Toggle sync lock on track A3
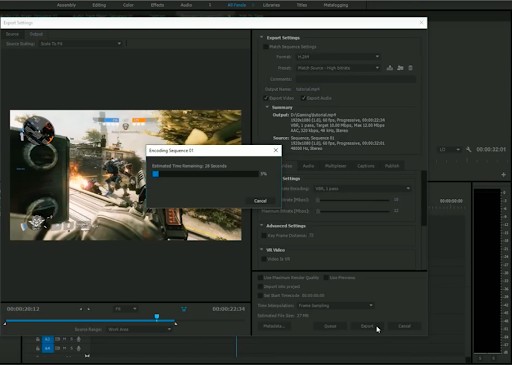Screen dimensions: 512x365 (x=58, y=339)
